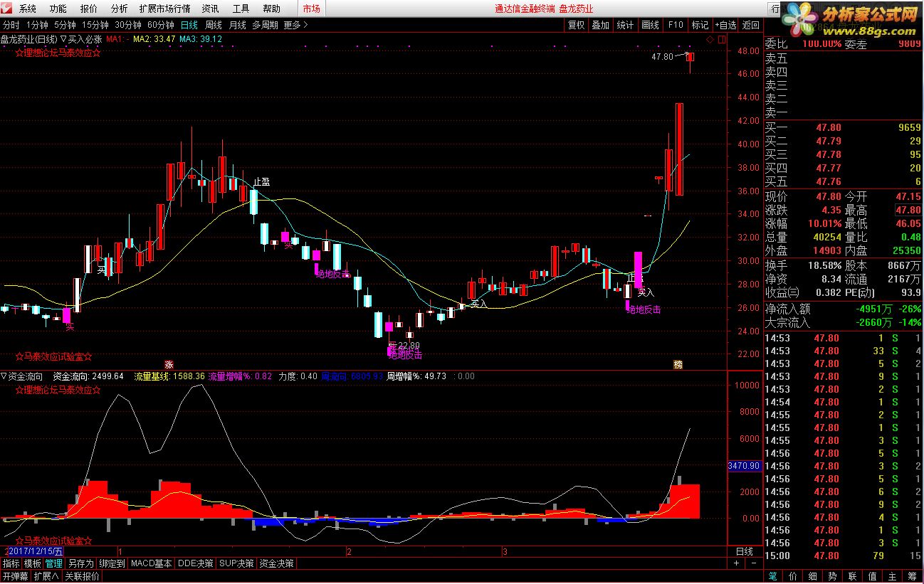This screenshot has width=924, height=584.
Task: Click the red 市场 button
Action: tap(311, 9)
